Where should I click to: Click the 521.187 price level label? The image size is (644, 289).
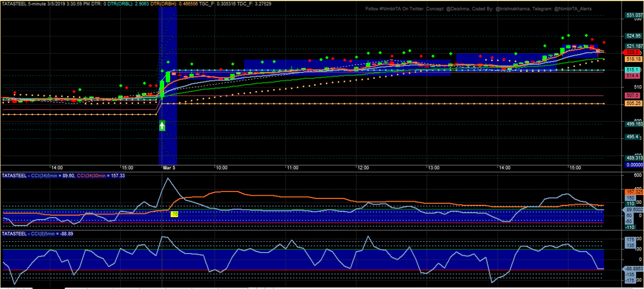[x=633, y=46]
